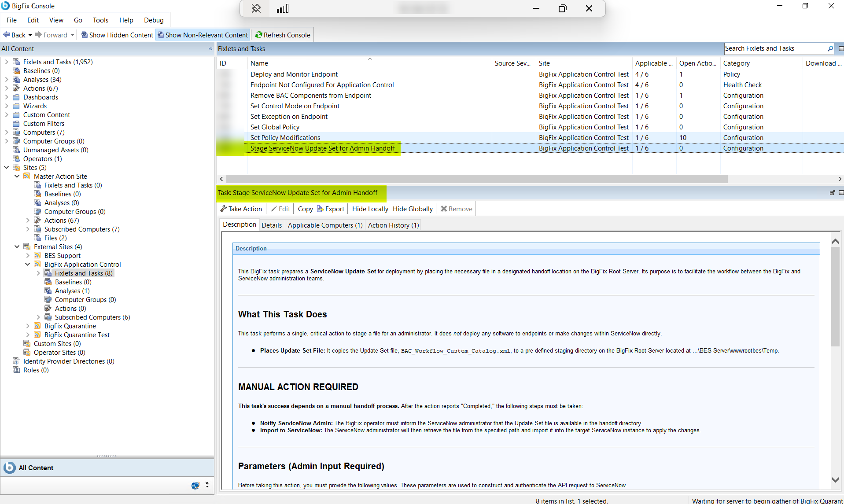The image size is (844, 504).
Task: Sort by the Category column header
Action: coord(761,63)
